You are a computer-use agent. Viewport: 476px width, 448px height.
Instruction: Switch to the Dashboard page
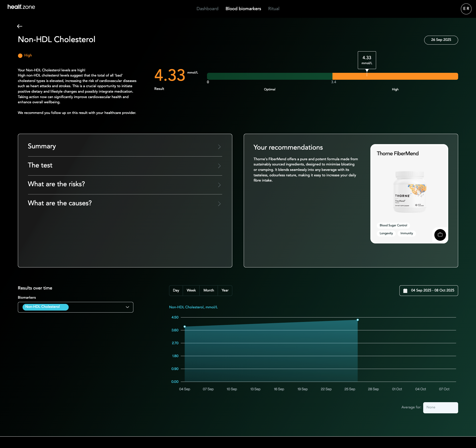click(x=207, y=9)
